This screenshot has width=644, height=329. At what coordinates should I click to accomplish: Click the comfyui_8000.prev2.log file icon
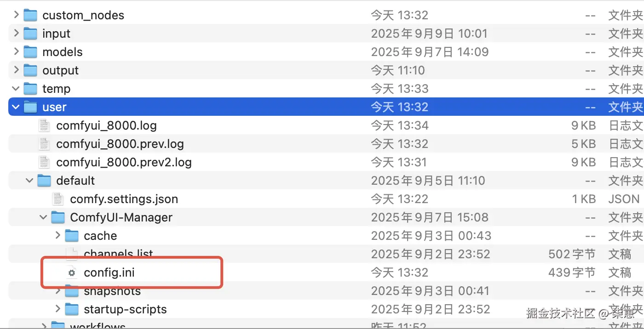click(44, 162)
